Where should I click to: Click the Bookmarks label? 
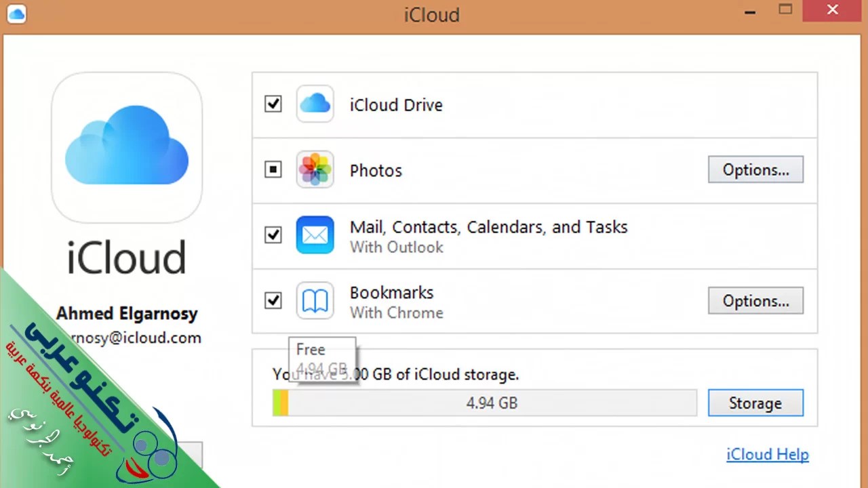pos(391,293)
